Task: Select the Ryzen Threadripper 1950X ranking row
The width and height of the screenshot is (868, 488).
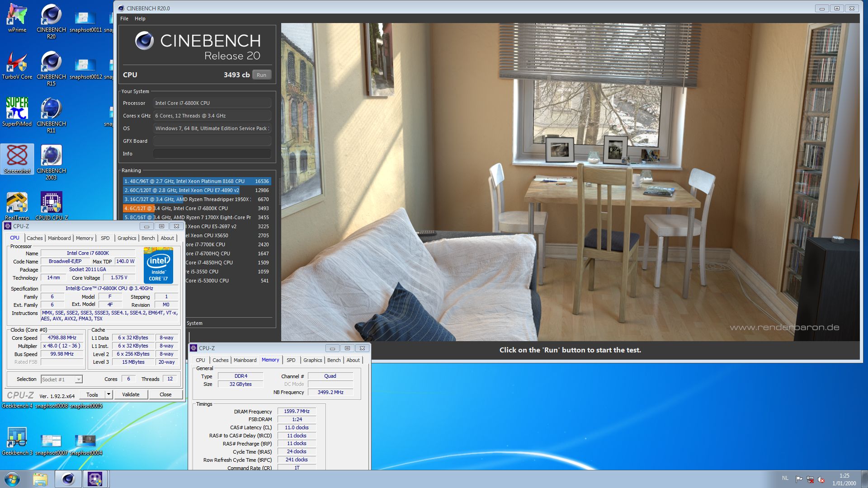Action: 197,199
